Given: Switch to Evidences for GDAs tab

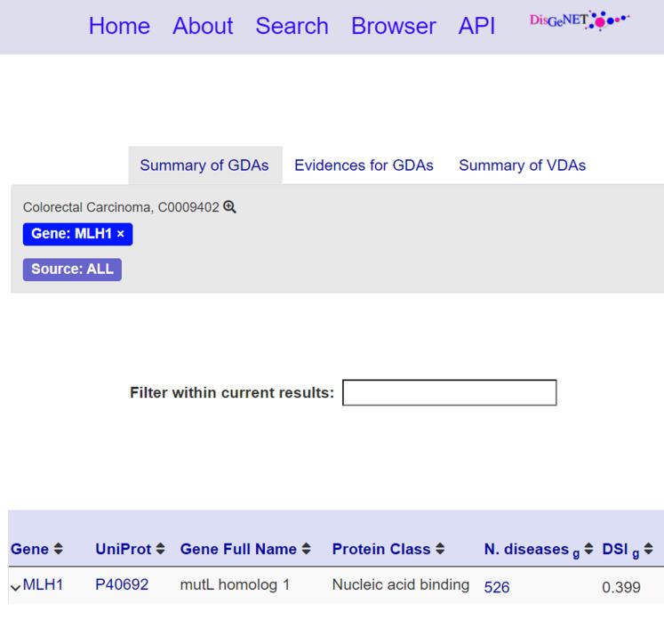Looking at the screenshot, I should point(364,165).
